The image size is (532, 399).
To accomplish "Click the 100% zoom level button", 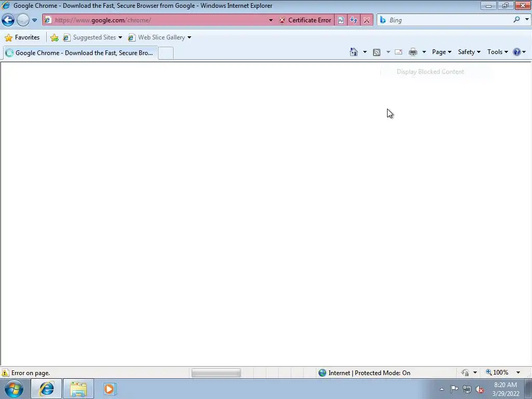I will pyautogui.click(x=497, y=373).
